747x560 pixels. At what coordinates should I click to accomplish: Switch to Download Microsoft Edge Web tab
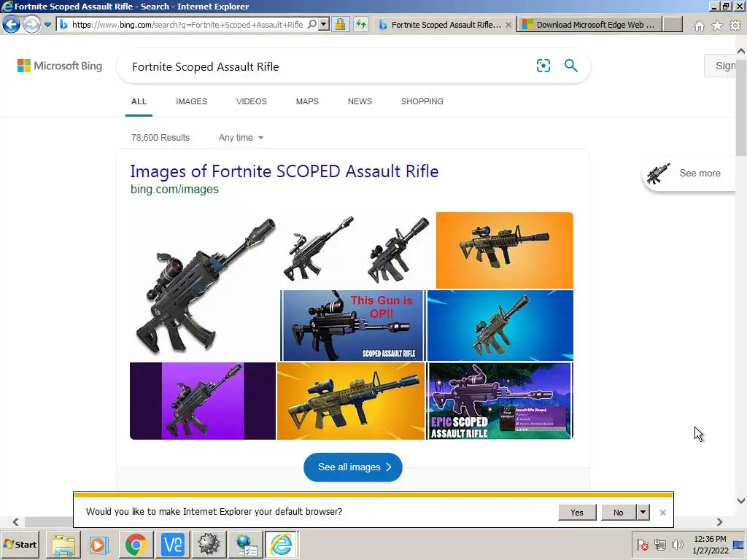click(x=589, y=25)
